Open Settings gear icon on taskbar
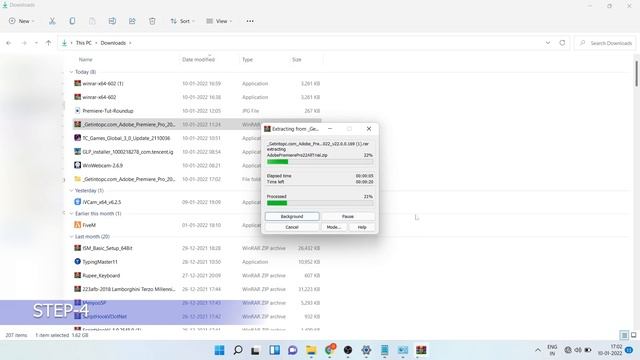The height and width of the screenshot is (360, 640). pyautogui.click(x=366, y=350)
